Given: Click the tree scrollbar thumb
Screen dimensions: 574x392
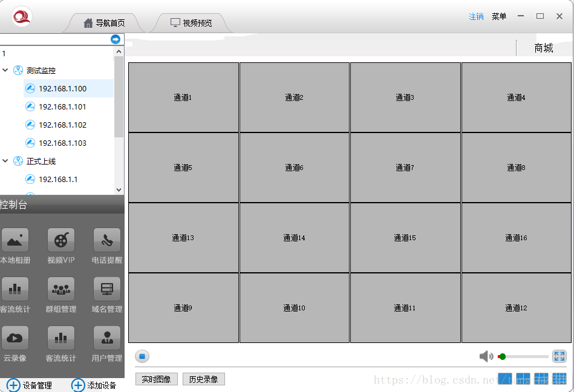Looking at the screenshot, I should coord(119,97).
